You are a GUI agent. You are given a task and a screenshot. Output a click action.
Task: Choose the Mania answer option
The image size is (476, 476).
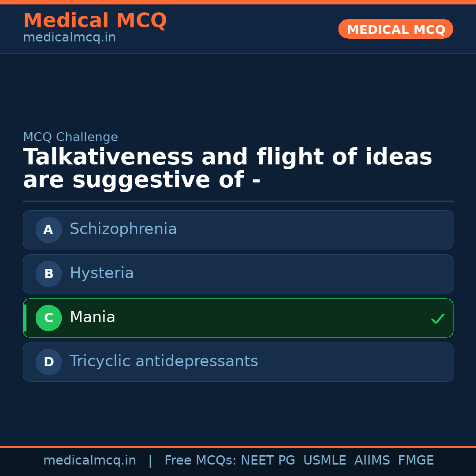pos(93,317)
